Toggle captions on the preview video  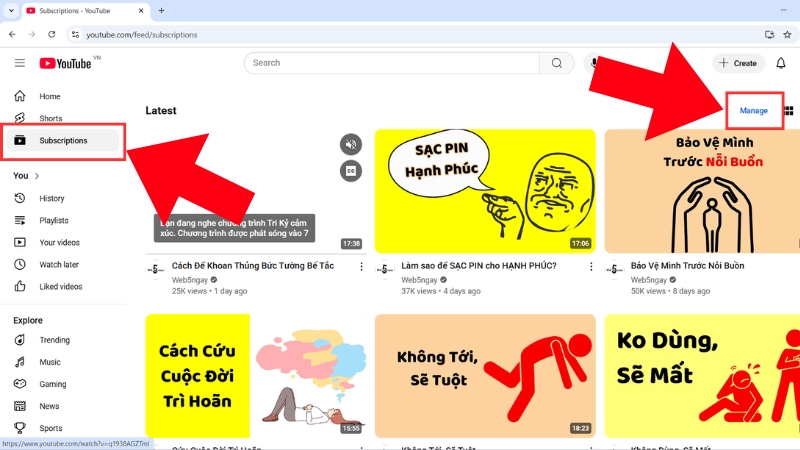coord(351,171)
